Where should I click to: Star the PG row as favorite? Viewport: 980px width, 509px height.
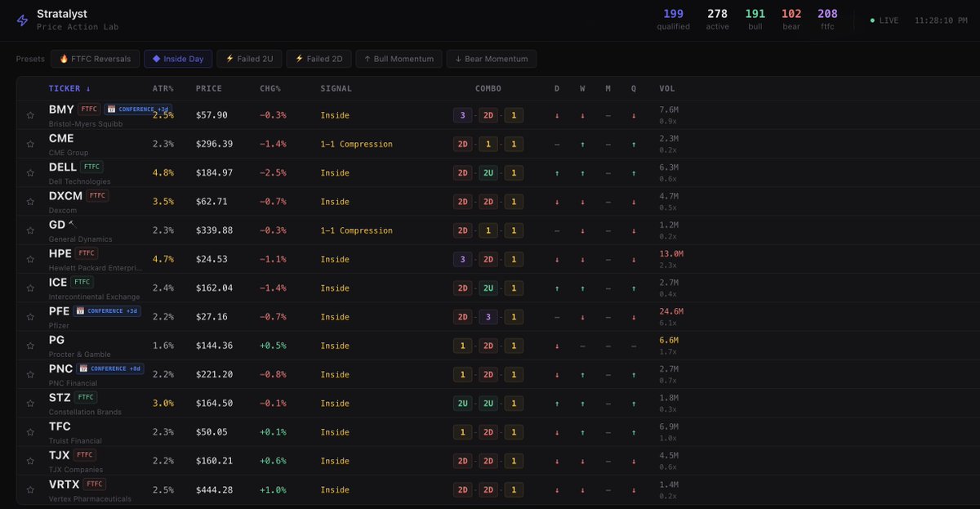point(30,346)
